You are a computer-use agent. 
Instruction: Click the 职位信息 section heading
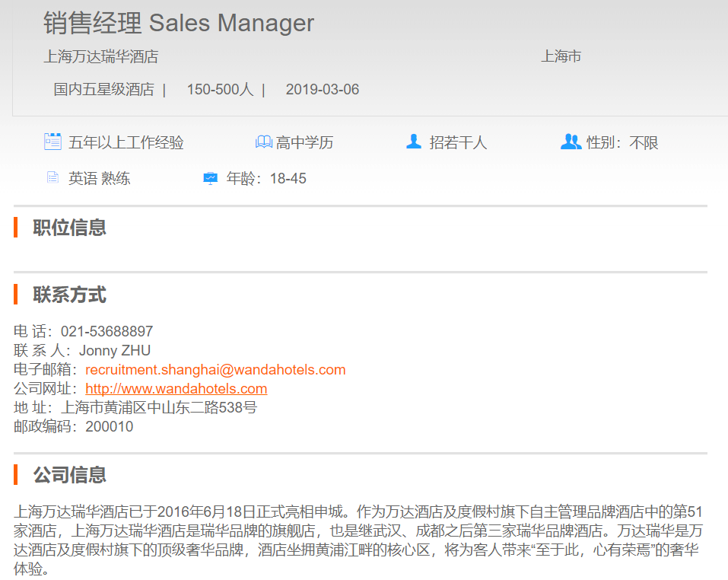pyautogui.click(x=69, y=228)
